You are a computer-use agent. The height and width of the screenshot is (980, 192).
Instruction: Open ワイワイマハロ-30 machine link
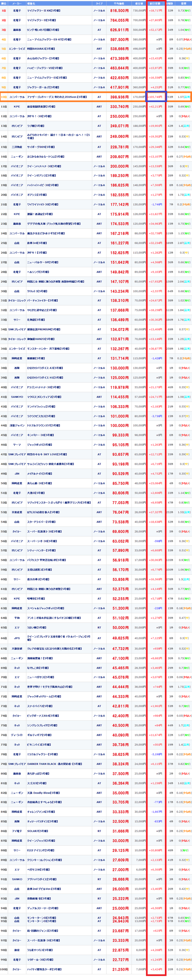[x=43, y=204]
